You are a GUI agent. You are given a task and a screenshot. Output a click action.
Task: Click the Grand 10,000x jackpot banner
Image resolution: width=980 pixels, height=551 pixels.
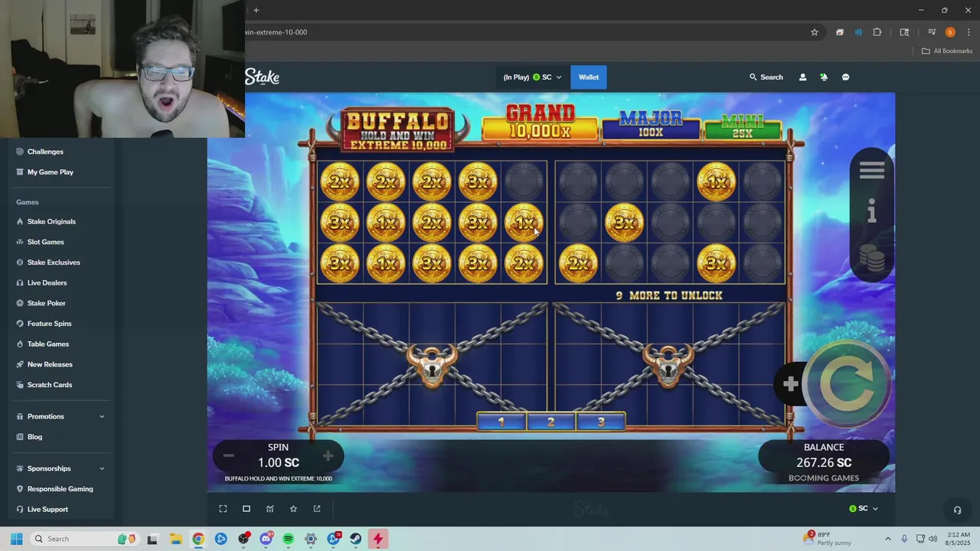(540, 123)
